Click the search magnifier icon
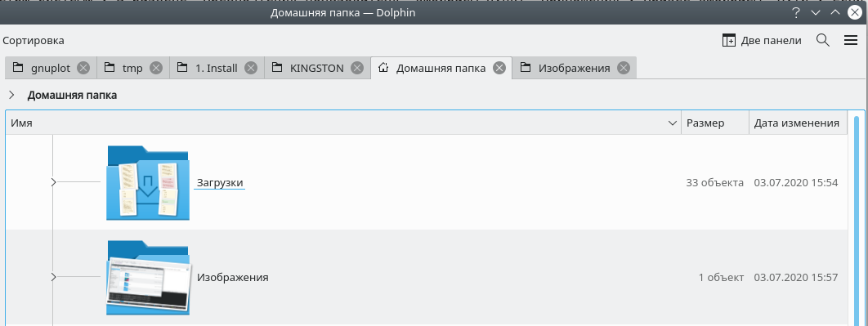 [823, 40]
